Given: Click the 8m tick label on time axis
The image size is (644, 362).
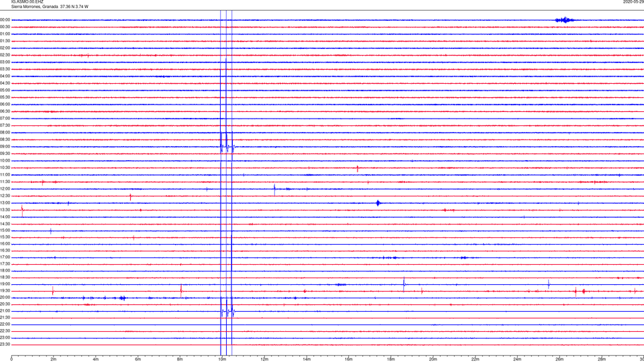Looking at the screenshot, I should click(x=180, y=359).
